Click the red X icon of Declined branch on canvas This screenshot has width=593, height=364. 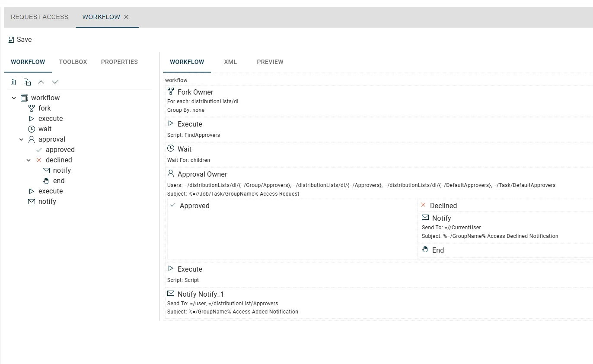(423, 205)
